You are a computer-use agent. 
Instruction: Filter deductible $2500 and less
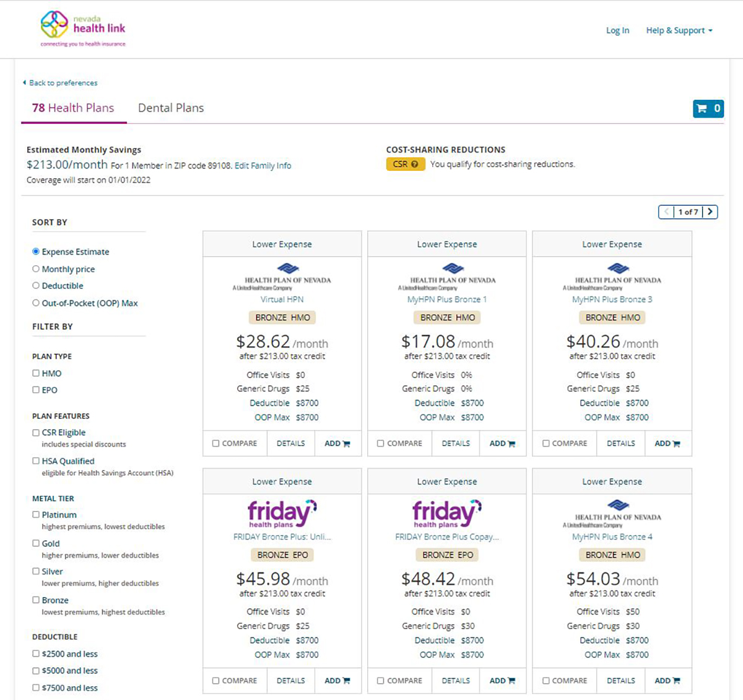pyautogui.click(x=36, y=654)
